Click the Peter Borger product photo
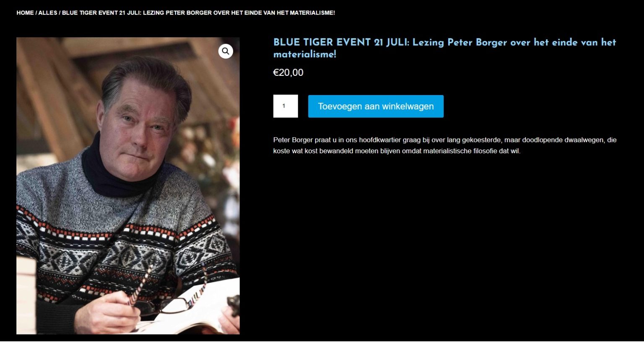Image resolution: width=644 pixels, height=361 pixels. [x=128, y=186]
